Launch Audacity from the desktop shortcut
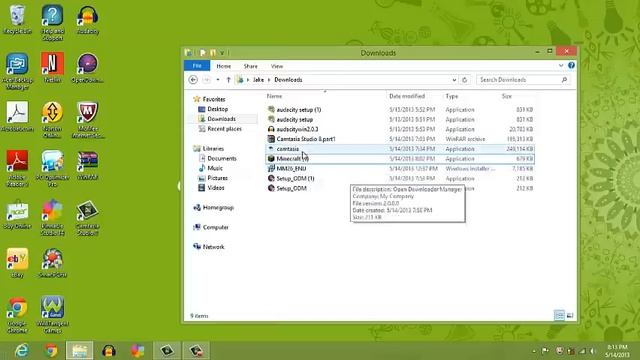The width and height of the screenshot is (640, 360). click(87, 20)
